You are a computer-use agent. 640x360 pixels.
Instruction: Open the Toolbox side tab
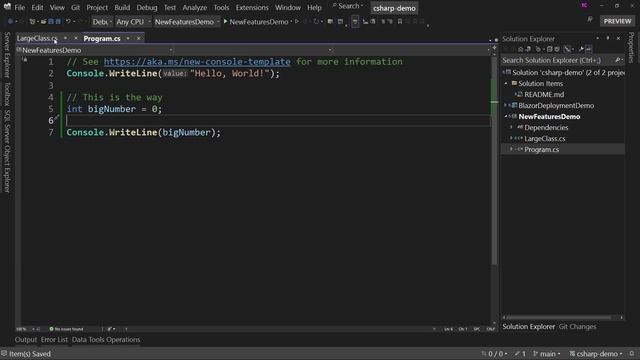point(7,93)
